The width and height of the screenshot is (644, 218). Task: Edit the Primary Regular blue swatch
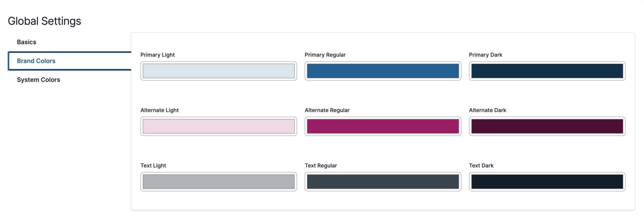click(383, 71)
